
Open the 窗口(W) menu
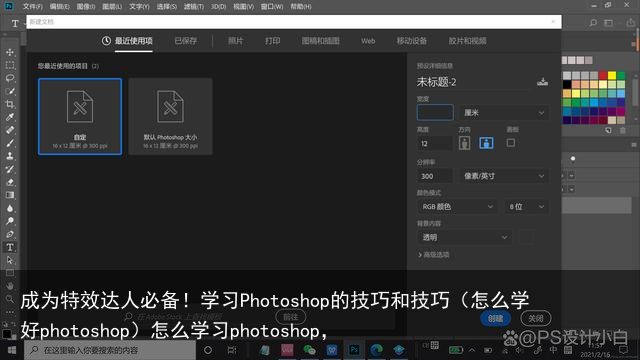click(x=271, y=7)
